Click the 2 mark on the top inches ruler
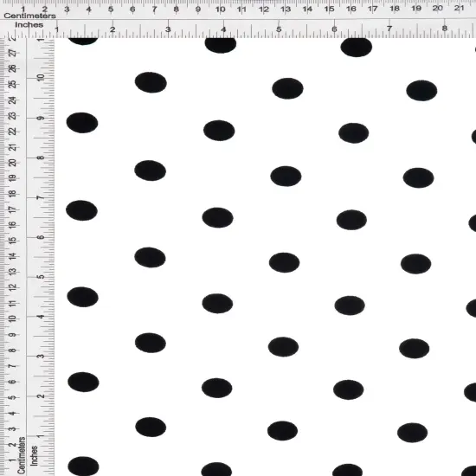This screenshot has width=476, height=476. point(113,29)
